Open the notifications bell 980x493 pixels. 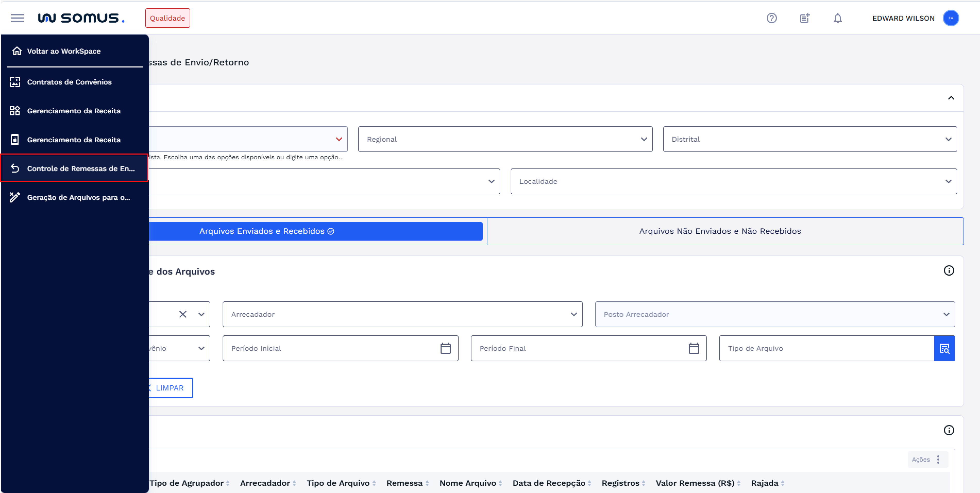[837, 18]
